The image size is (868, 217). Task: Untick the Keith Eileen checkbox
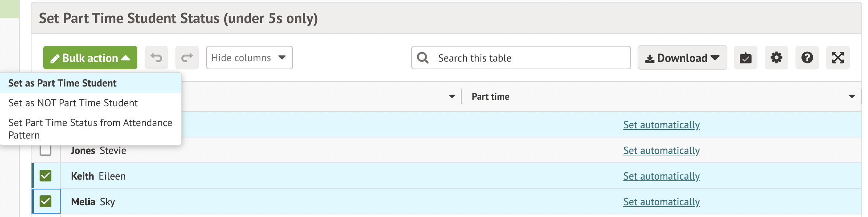coord(45,176)
